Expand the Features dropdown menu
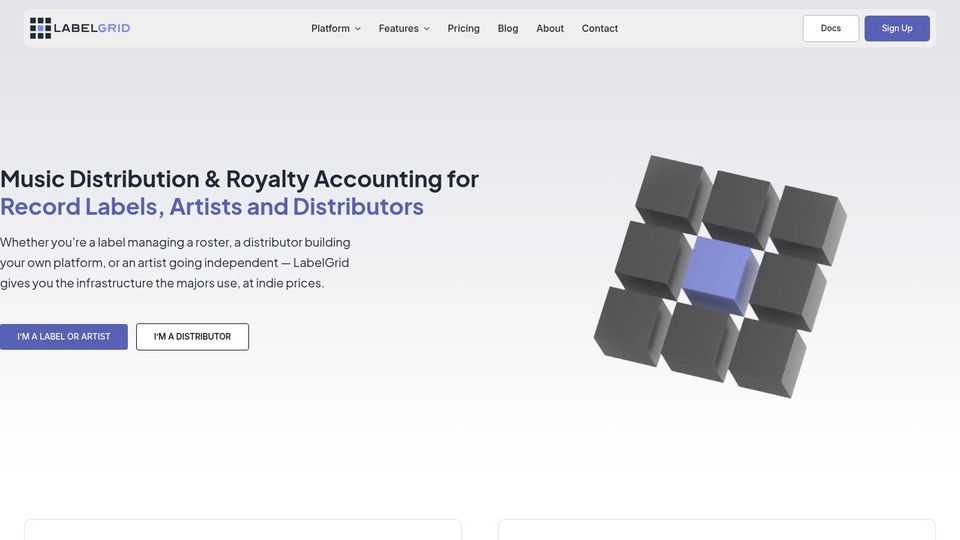This screenshot has width=960, height=540. click(404, 28)
